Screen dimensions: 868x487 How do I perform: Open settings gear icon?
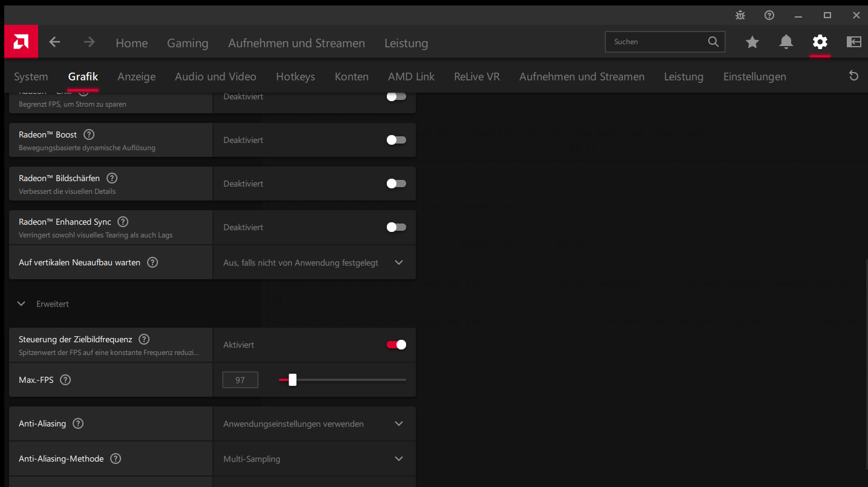(820, 42)
